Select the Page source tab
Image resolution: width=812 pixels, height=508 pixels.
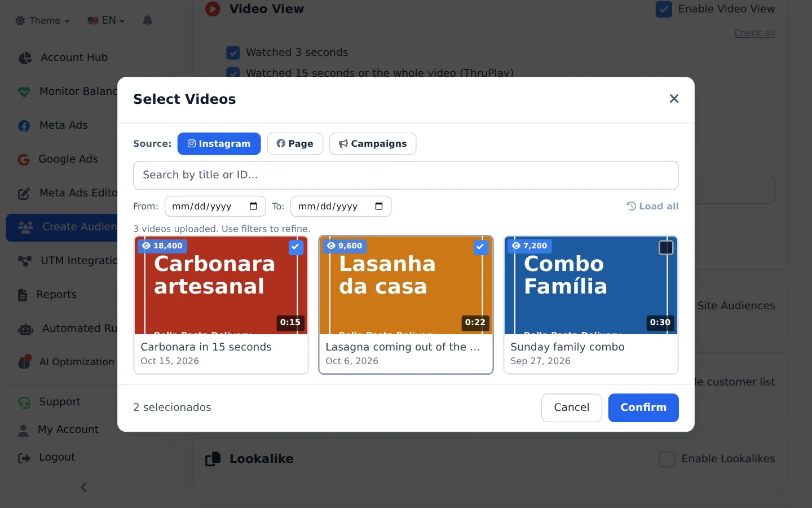point(295,144)
